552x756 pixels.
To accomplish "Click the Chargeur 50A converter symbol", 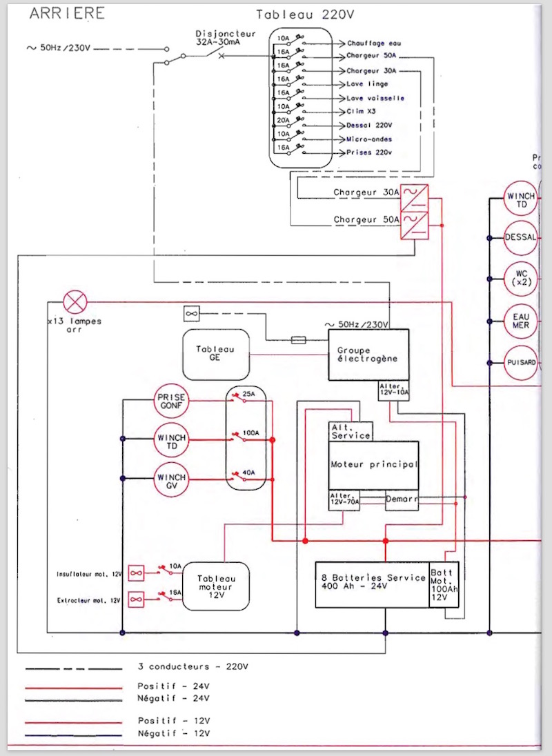I will [415, 225].
